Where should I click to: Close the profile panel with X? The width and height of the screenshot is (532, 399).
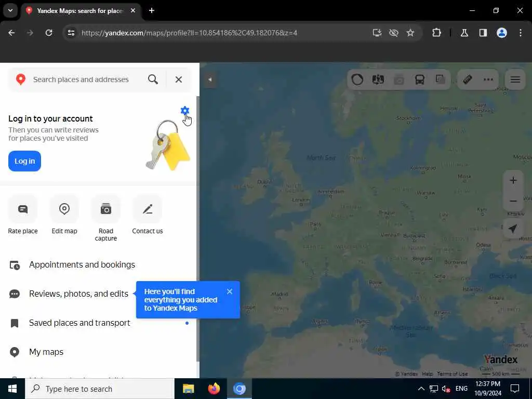179,79
